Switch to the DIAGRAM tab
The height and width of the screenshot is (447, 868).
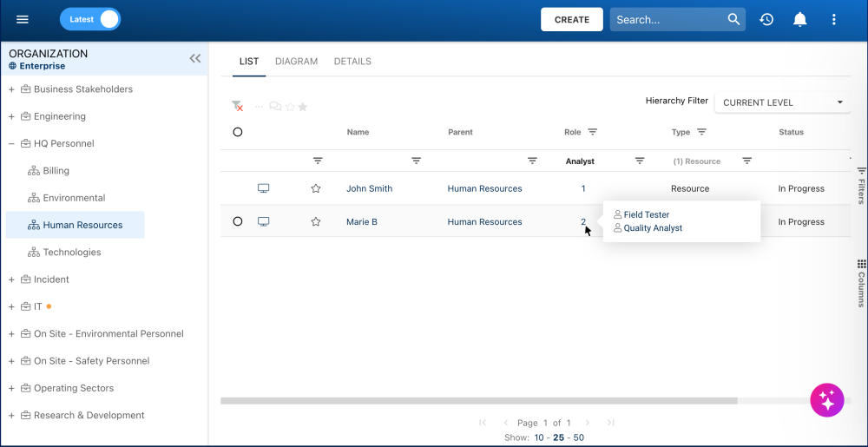pos(296,62)
